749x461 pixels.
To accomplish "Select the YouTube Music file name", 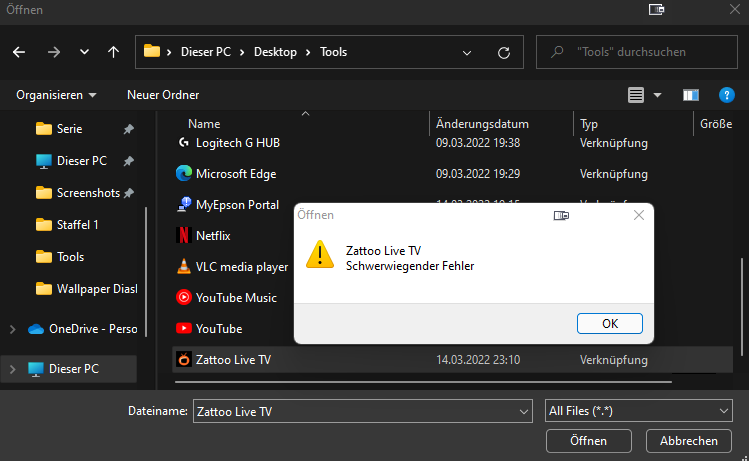I will [x=236, y=298].
